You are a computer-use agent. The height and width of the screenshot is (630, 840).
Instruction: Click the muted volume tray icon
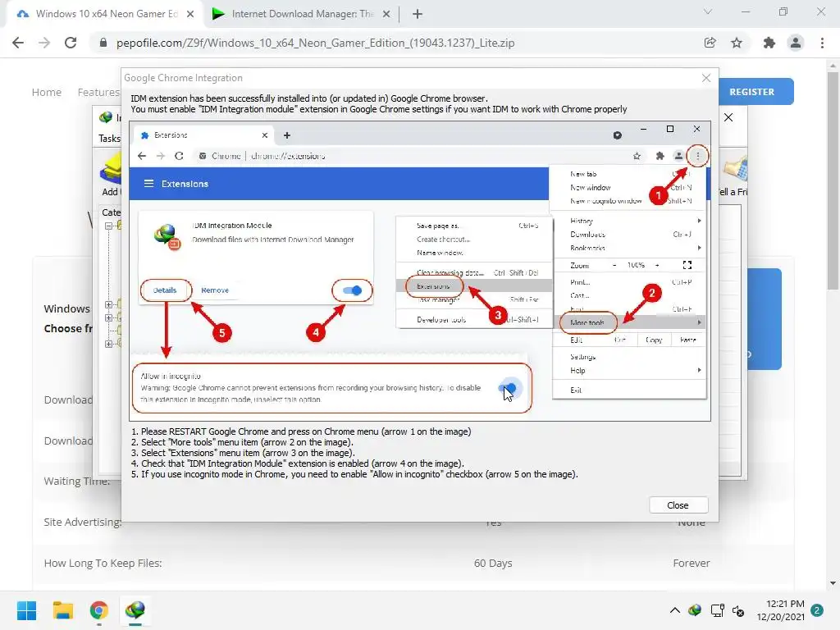(738, 610)
